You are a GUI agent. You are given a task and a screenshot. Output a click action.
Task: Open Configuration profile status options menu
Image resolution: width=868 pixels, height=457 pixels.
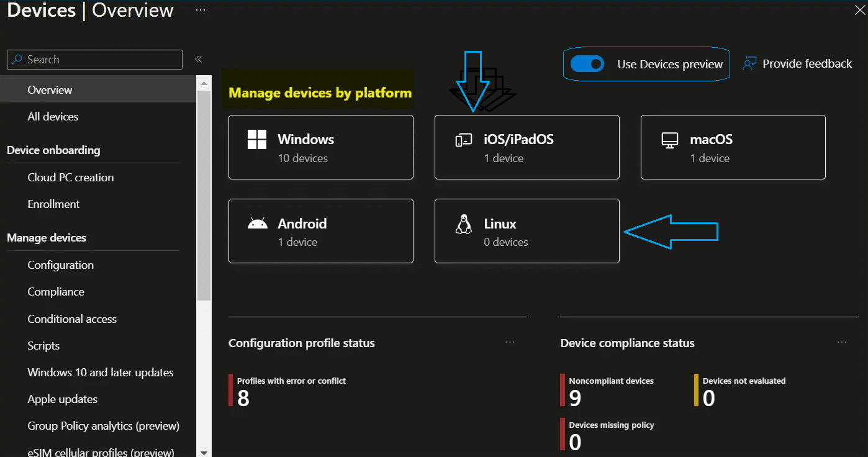click(510, 342)
